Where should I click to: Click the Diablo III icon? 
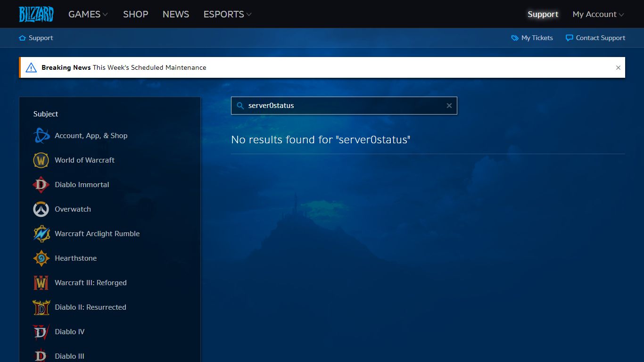pos(41,356)
